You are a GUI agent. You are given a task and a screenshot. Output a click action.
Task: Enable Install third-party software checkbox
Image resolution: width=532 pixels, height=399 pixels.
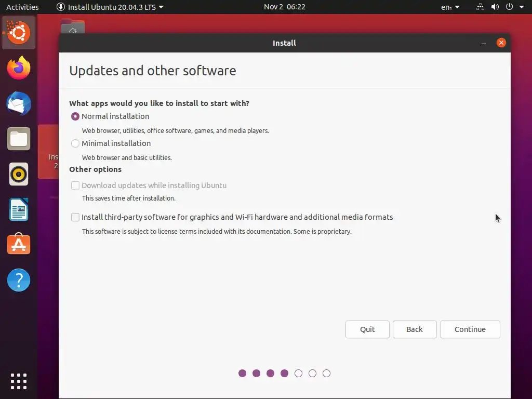[75, 217]
